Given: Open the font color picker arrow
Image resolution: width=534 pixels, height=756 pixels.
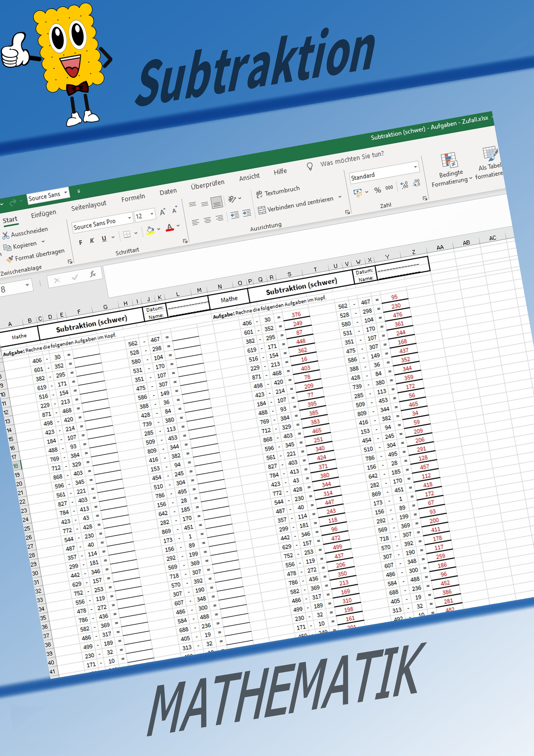Looking at the screenshot, I should 178,226.
